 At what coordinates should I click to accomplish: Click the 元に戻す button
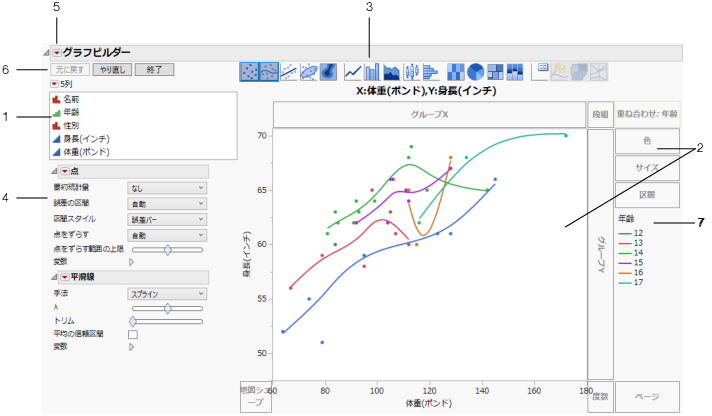70,70
